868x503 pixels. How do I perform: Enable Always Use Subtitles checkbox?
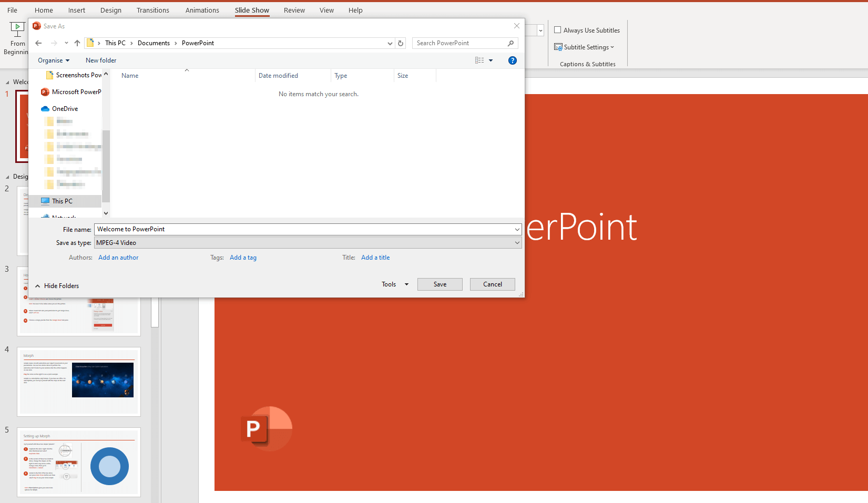pyautogui.click(x=558, y=30)
